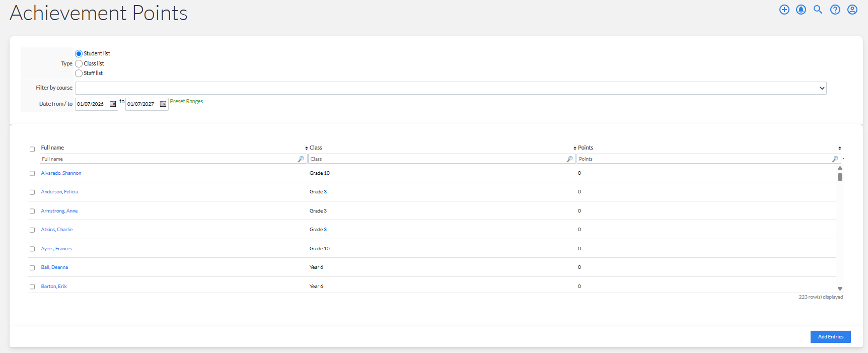Open the search magnifier in top bar
868x353 pixels.
click(818, 10)
